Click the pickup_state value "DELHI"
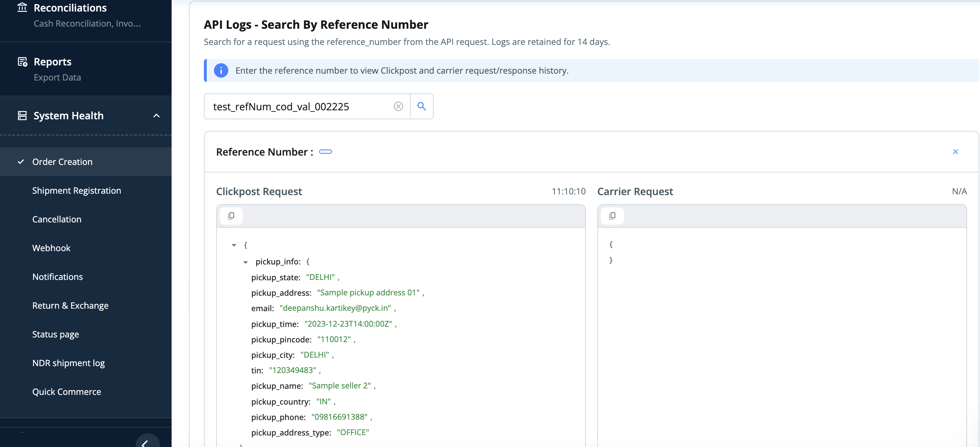This screenshot has height=447, width=980. click(320, 277)
